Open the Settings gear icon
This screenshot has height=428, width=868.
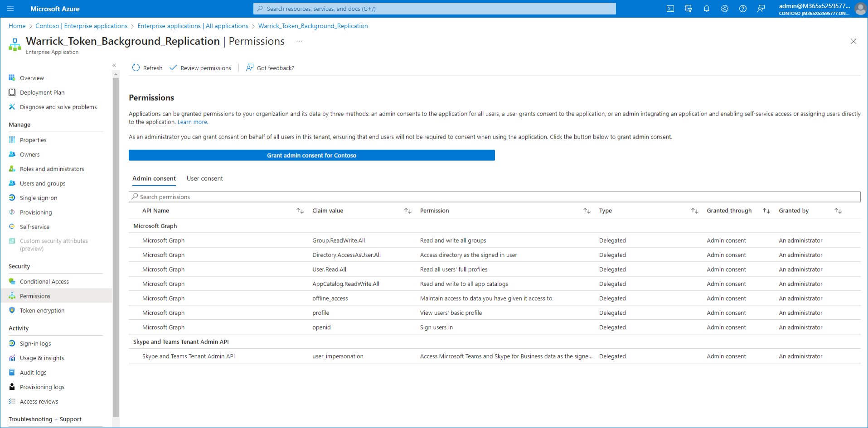pyautogui.click(x=724, y=9)
